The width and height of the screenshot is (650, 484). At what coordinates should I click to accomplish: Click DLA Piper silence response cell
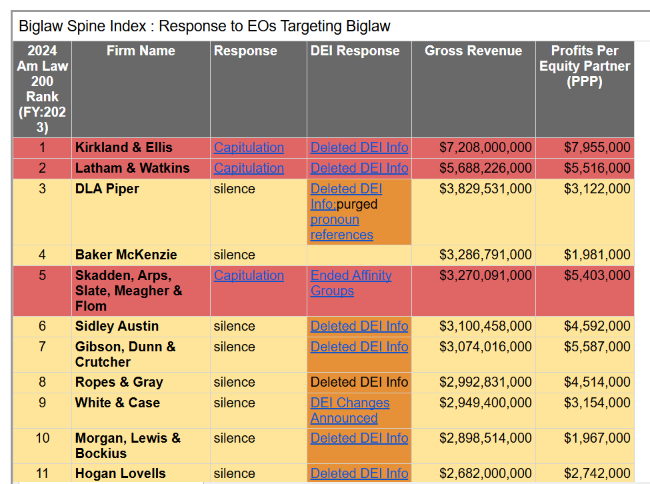pos(259,212)
